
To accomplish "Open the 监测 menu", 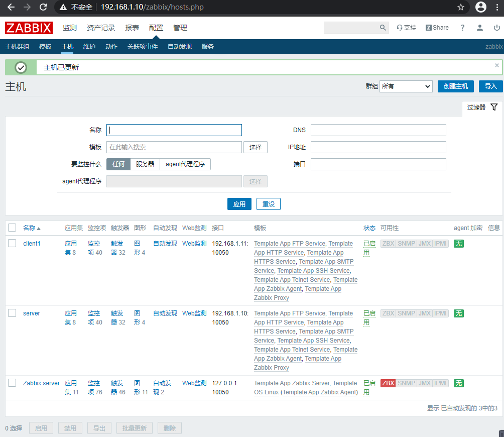I will click(70, 28).
